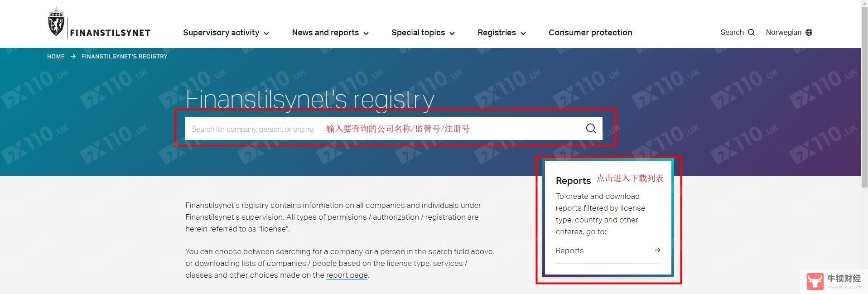Open the Supervisory activity menu
This screenshot has width=868, height=294.
[x=226, y=33]
